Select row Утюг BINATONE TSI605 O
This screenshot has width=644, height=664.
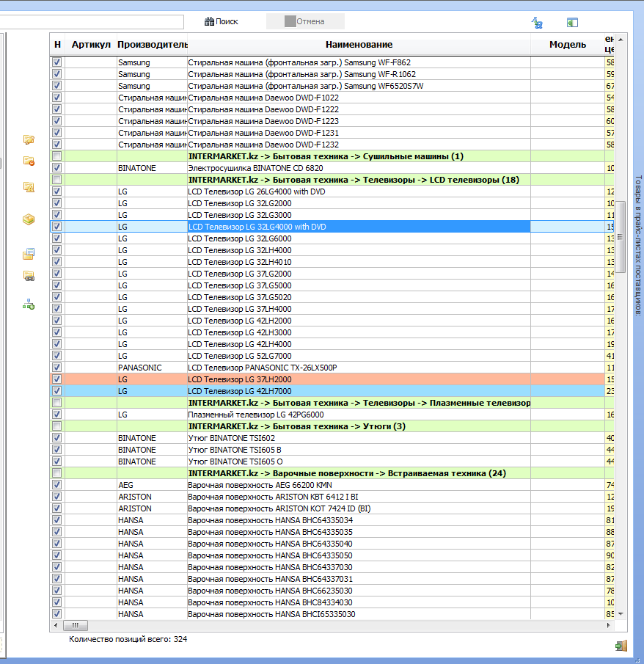tap(332, 461)
